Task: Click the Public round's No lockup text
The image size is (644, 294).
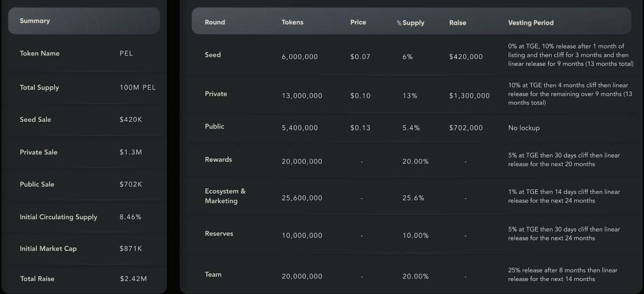Action: click(x=524, y=128)
